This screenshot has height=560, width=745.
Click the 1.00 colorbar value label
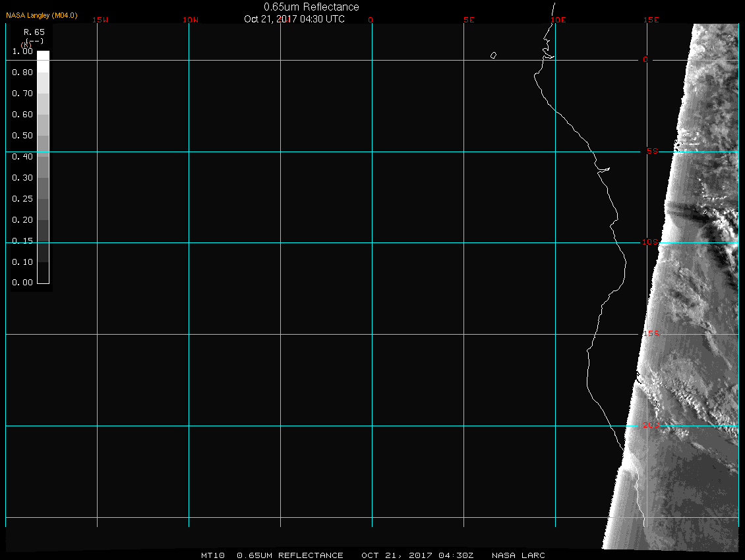click(x=22, y=51)
